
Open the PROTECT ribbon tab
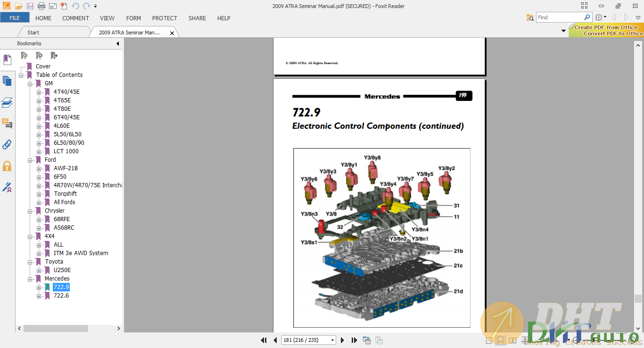[x=165, y=18]
